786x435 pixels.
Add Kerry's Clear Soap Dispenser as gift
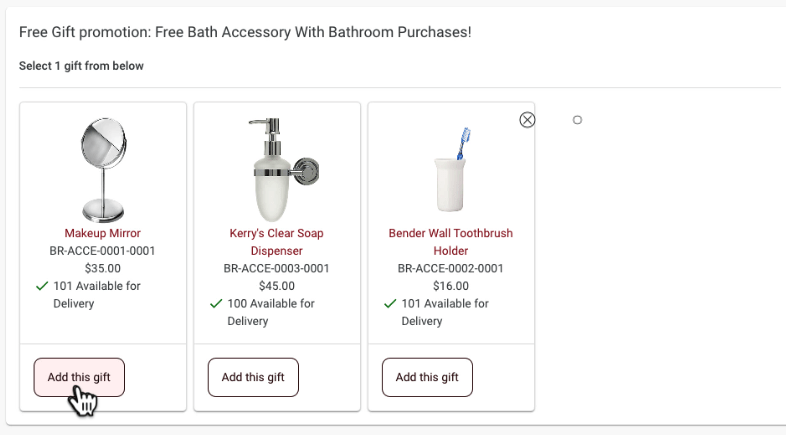253,377
